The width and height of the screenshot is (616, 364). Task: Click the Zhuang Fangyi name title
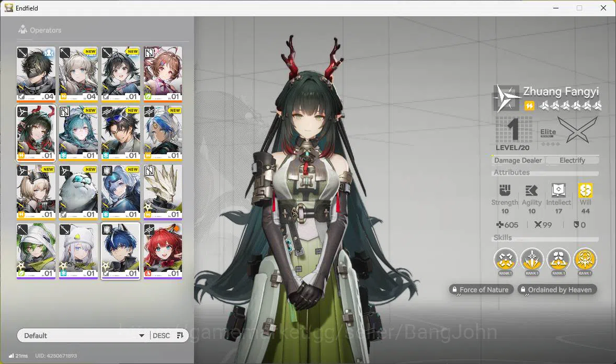click(x=561, y=91)
